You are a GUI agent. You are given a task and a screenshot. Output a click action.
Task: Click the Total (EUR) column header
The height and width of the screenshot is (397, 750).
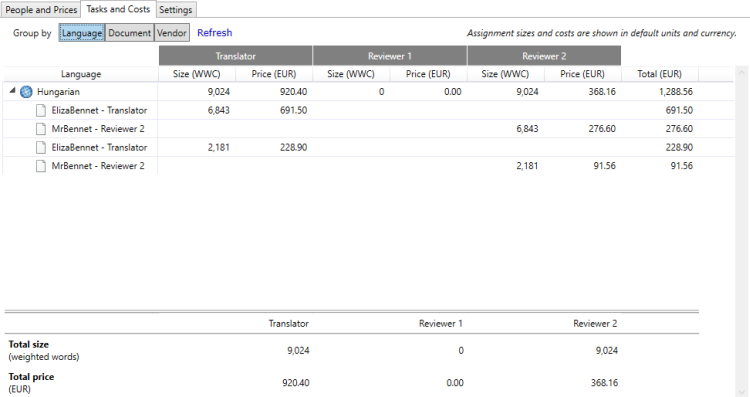point(660,74)
